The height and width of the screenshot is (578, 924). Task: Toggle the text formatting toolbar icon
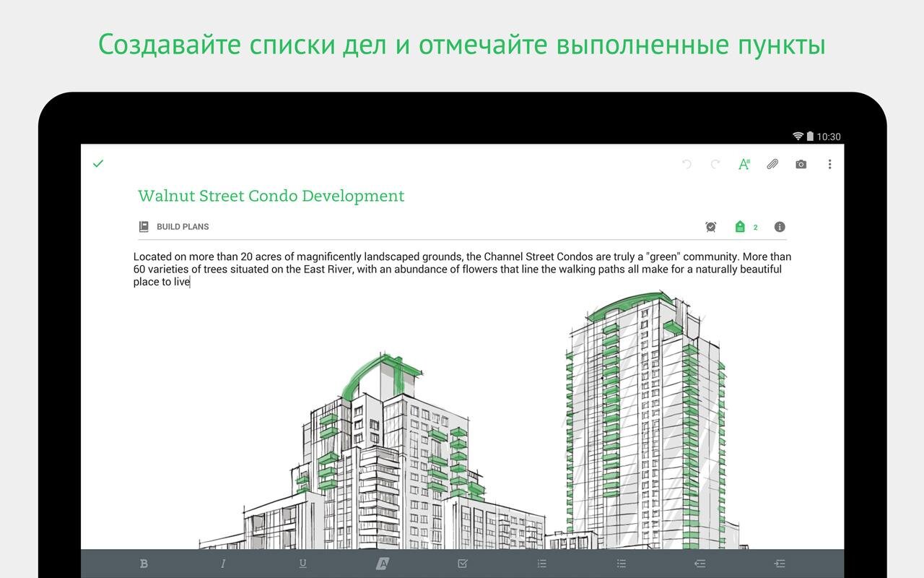(744, 165)
